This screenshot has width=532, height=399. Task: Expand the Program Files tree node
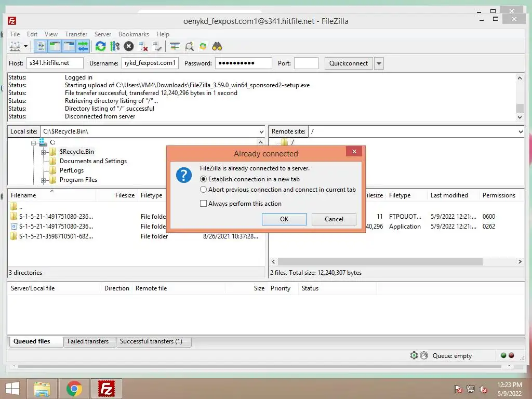[44, 180]
